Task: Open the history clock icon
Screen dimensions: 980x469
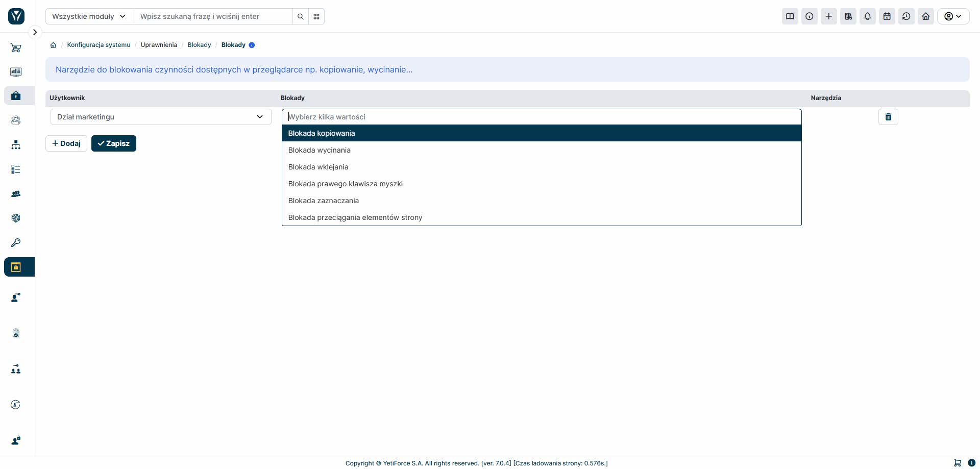Action: point(906,16)
